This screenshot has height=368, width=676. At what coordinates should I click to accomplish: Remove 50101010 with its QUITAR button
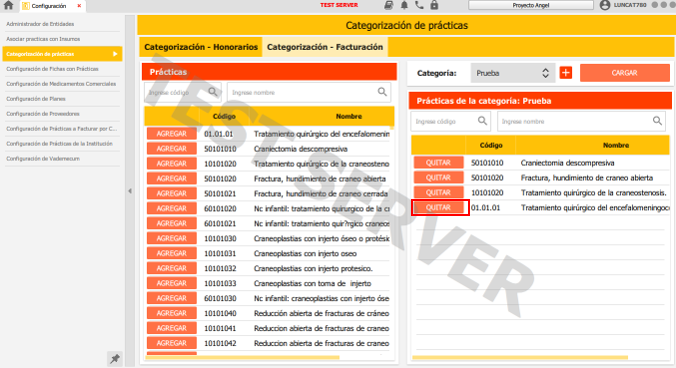click(x=438, y=162)
